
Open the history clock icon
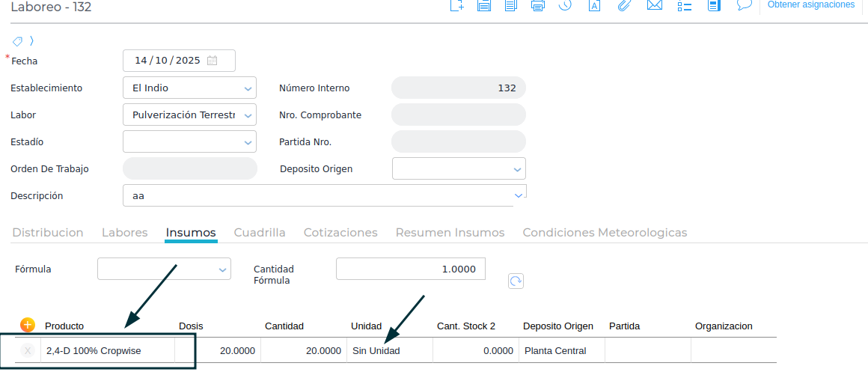pyautogui.click(x=565, y=6)
